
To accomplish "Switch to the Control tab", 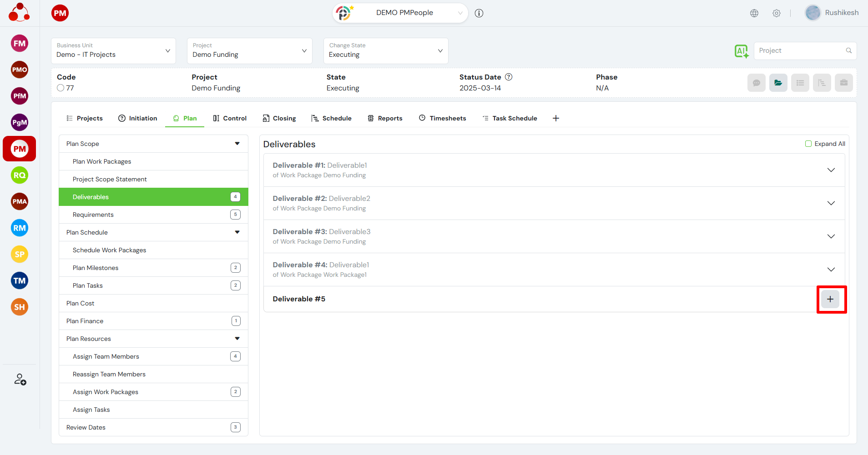I will 230,118.
